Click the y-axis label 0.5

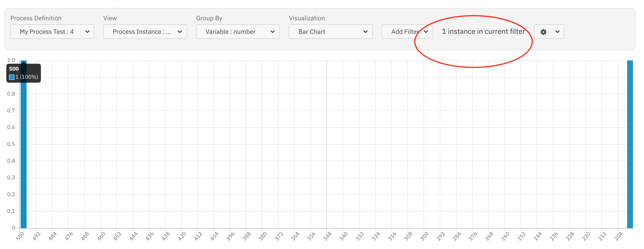[11, 144]
